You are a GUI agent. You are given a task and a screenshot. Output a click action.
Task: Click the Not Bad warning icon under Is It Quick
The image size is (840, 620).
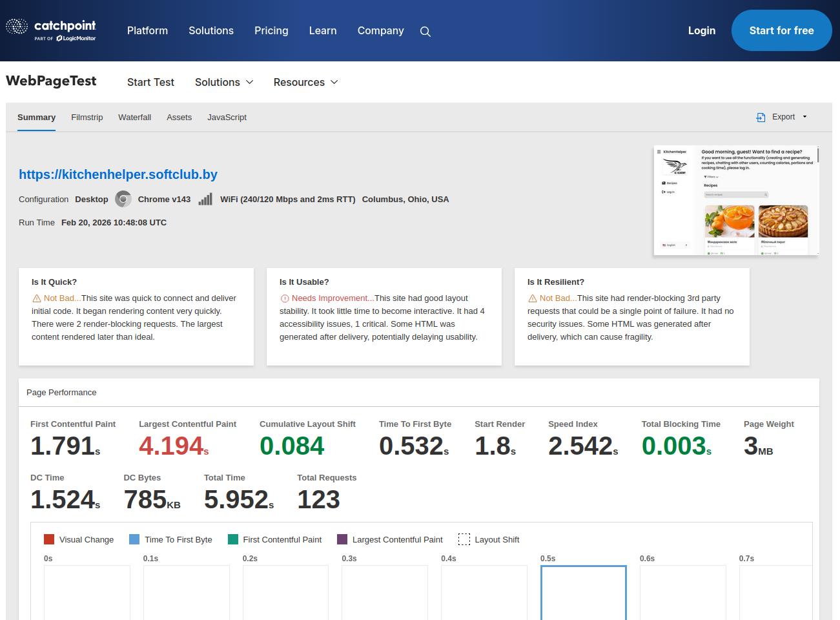[37, 299]
